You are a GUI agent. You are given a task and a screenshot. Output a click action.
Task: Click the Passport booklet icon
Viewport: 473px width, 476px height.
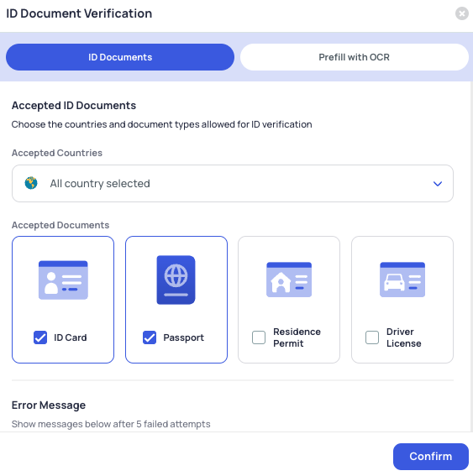click(176, 280)
